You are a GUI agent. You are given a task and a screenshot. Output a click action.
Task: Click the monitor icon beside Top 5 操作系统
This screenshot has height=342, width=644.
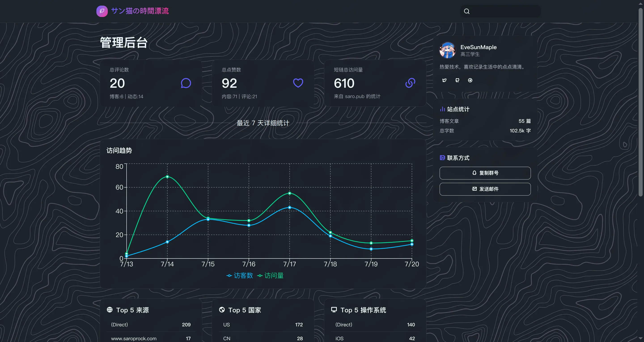334,310
